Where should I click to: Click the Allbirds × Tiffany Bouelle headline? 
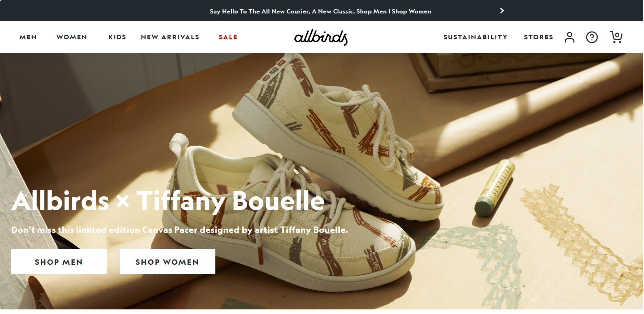pos(168,201)
